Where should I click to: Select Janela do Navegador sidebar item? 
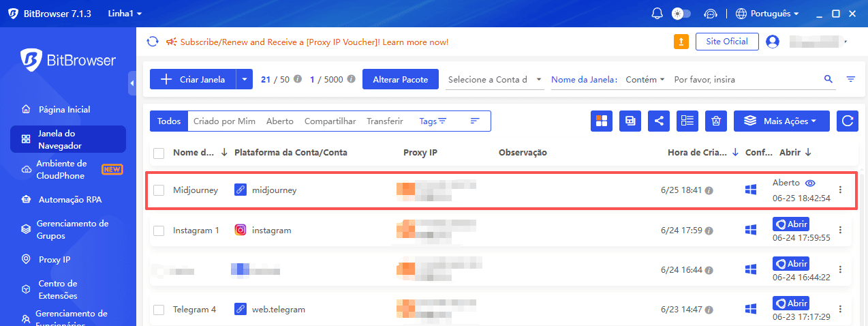coord(68,139)
